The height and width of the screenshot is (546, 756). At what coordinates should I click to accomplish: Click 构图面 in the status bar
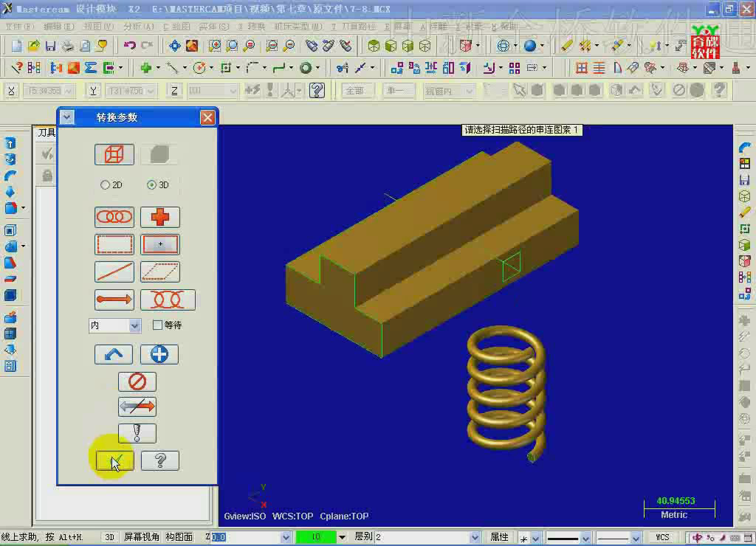pyautogui.click(x=179, y=537)
